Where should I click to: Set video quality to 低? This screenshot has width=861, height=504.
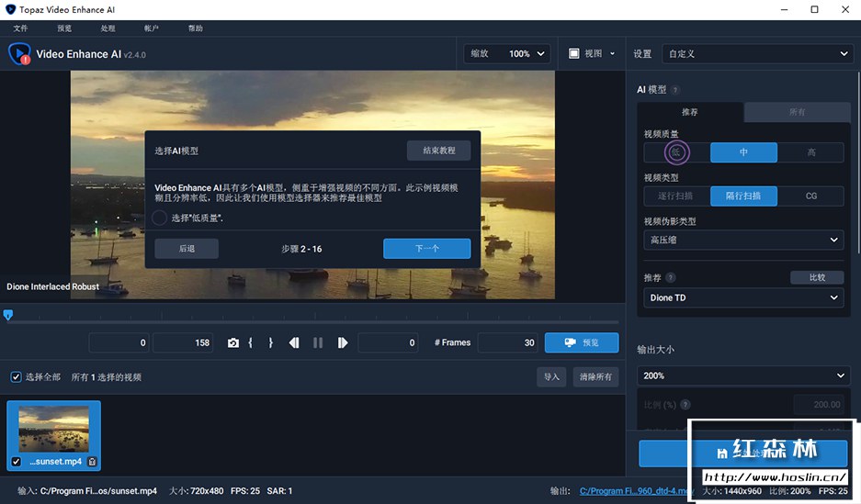click(676, 152)
